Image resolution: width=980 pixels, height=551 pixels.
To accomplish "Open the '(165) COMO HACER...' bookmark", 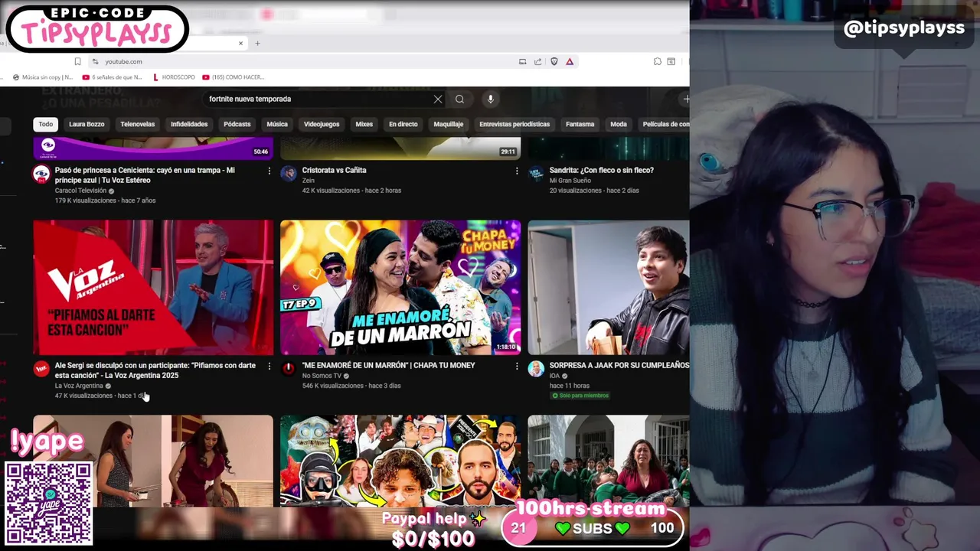I will (234, 77).
